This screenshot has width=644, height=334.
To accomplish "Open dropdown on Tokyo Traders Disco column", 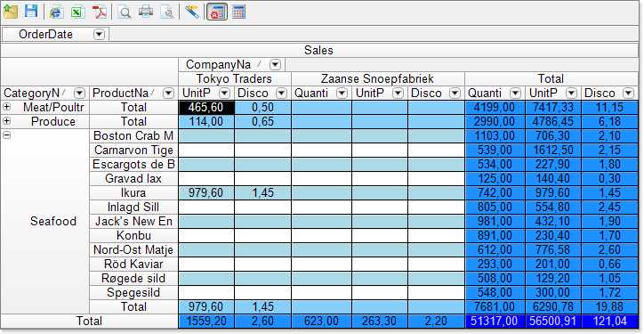I will click(281, 94).
